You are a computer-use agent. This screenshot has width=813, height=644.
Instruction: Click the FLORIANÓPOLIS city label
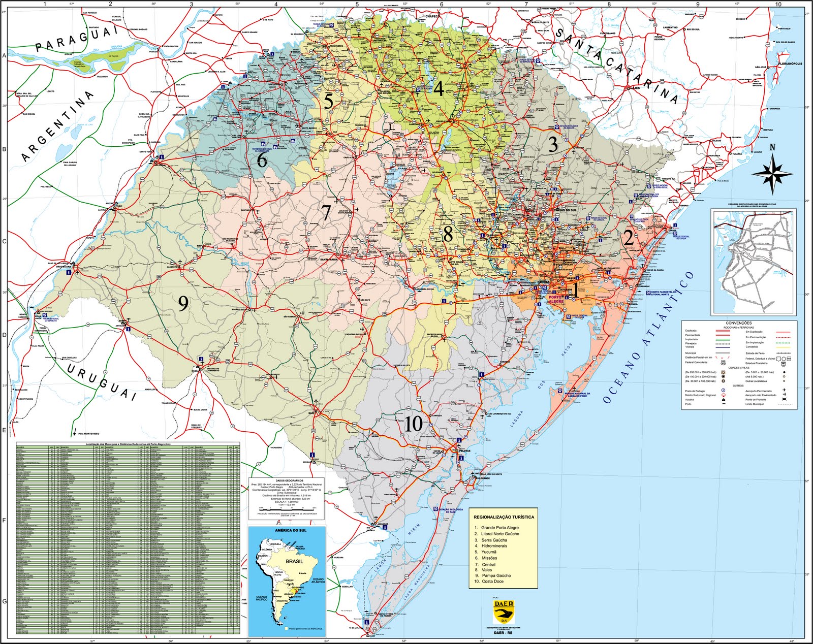[790, 63]
